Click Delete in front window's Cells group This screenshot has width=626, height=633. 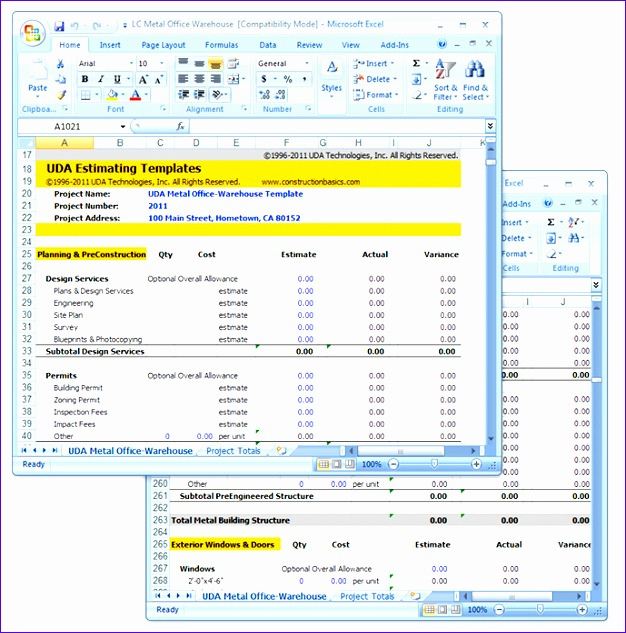[375, 79]
